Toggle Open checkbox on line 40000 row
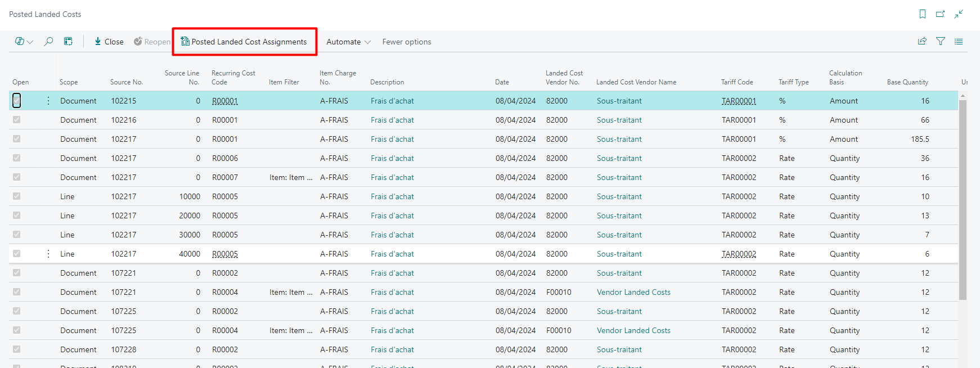 click(x=17, y=254)
